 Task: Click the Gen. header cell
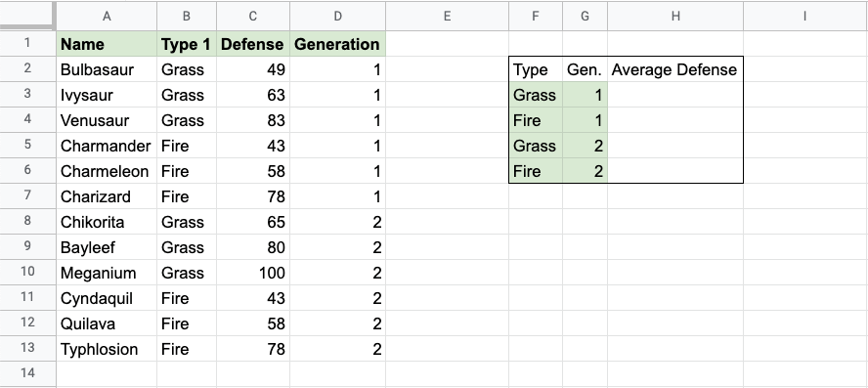[x=586, y=69]
